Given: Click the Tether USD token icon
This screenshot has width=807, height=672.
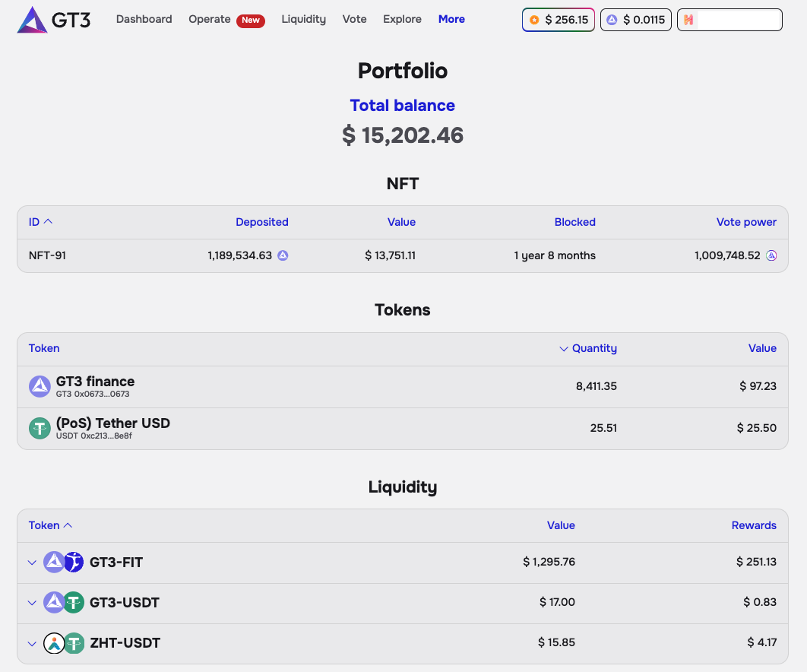Looking at the screenshot, I should coord(40,428).
